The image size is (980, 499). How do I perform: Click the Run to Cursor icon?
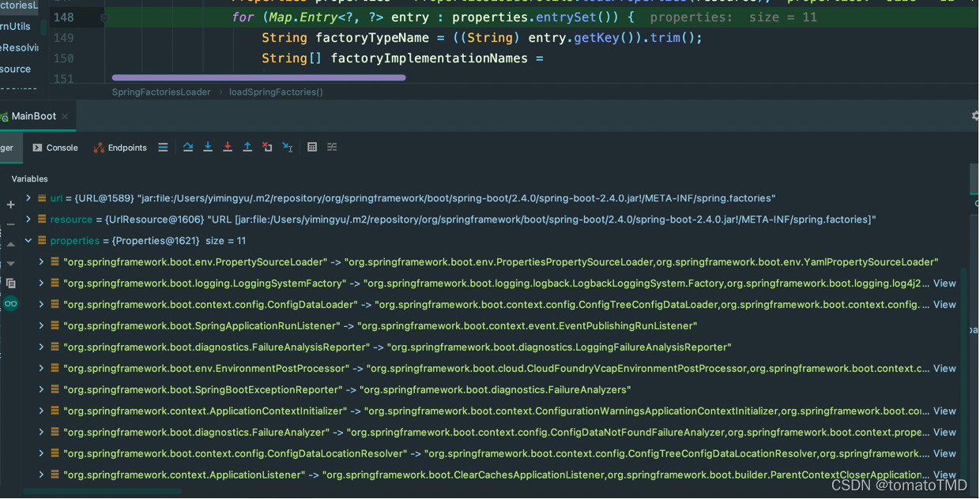click(288, 148)
